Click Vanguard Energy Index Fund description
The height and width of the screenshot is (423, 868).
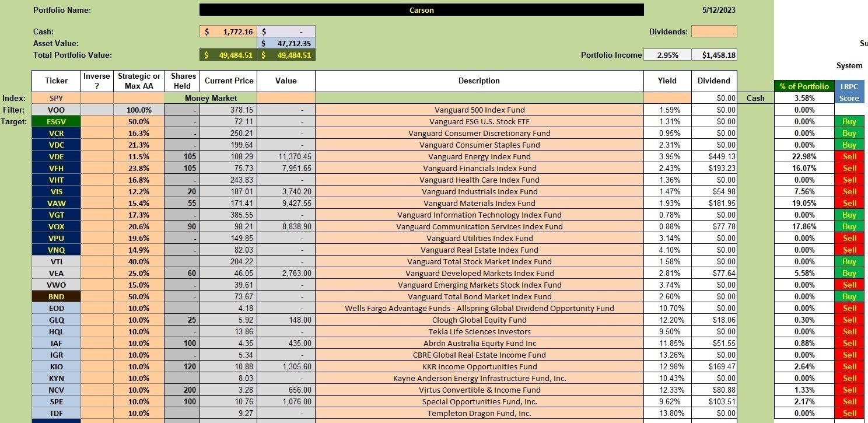coord(479,156)
